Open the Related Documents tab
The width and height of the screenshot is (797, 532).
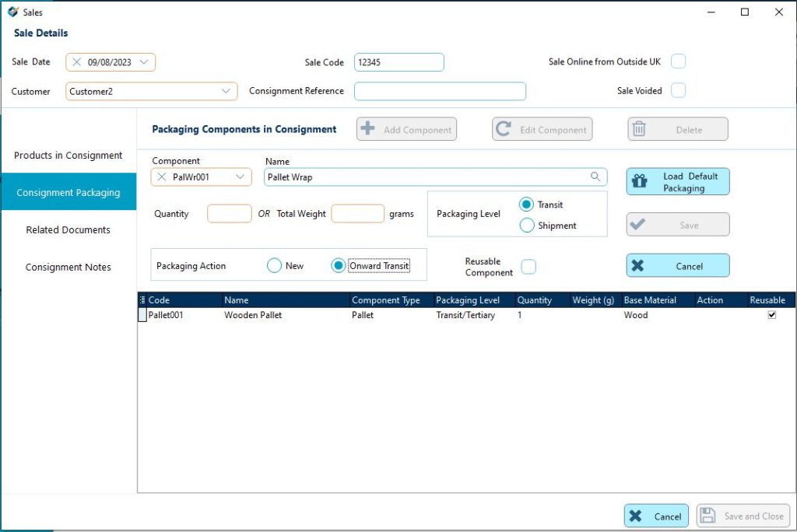pos(68,229)
